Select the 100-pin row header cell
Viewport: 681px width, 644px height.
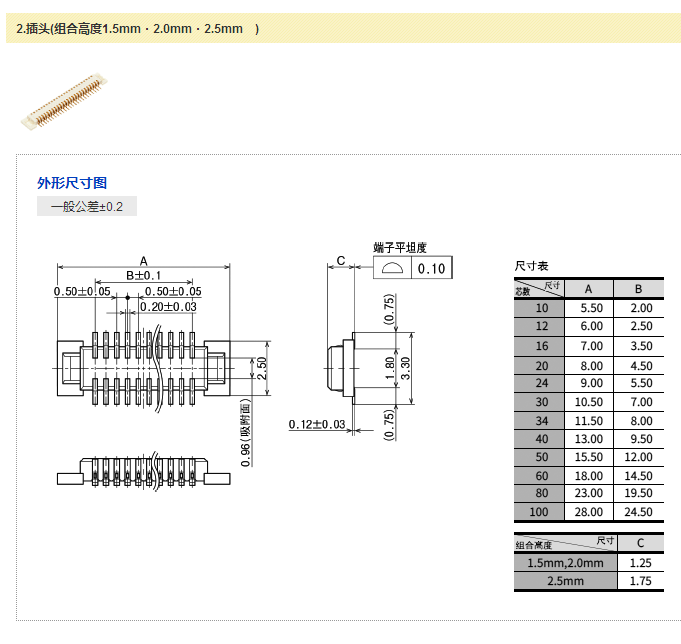[540, 512]
